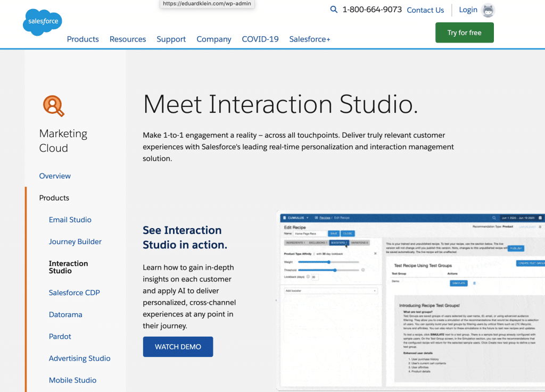This screenshot has height=392, width=545.
Task: Click the 'Meet Interaction Studio.' headline
Action: (x=280, y=104)
